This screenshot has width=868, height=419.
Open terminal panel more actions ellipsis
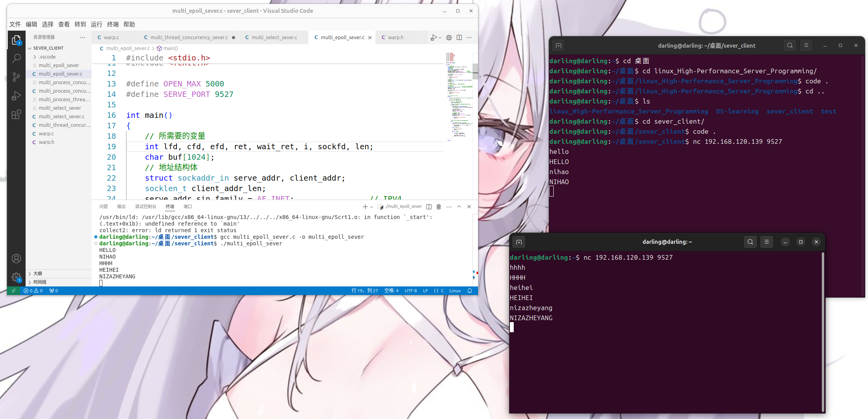(449, 207)
